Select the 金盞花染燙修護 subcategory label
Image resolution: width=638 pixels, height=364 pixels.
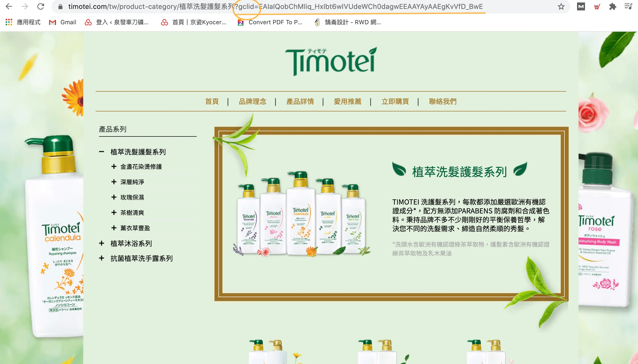pos(141,166)
